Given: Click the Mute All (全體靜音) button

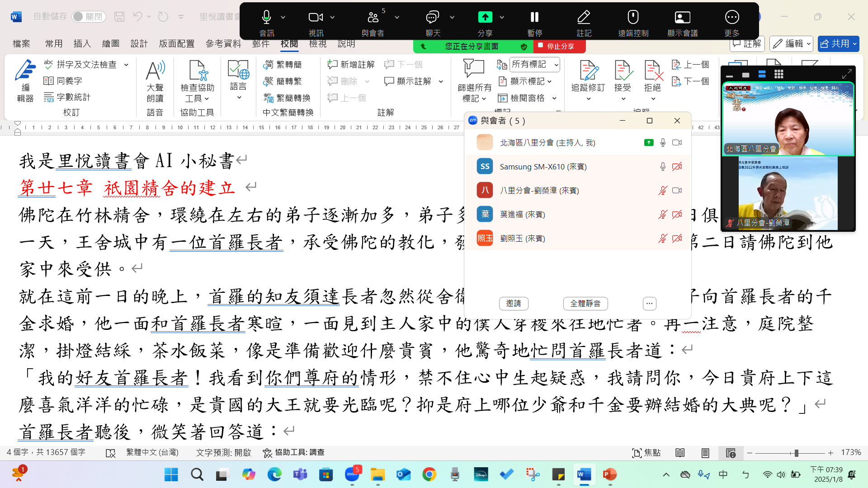Looking at the screenshot, I should 585,304.
